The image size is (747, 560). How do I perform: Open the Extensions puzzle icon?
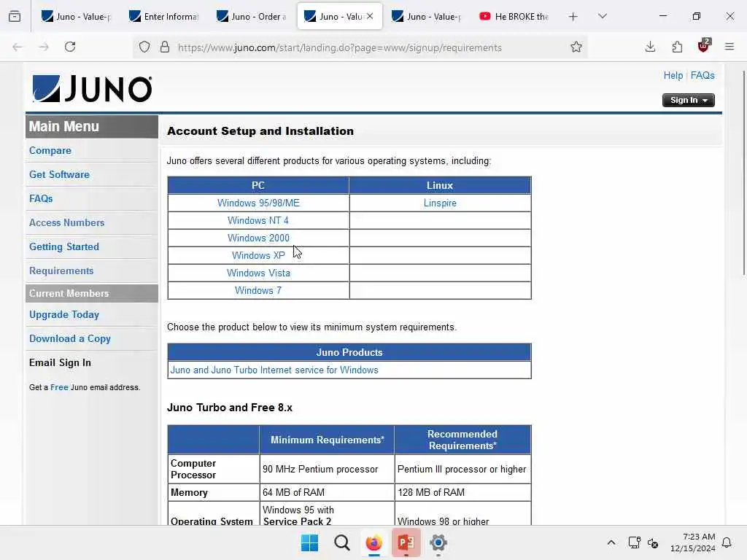click(x=677, y=47)
